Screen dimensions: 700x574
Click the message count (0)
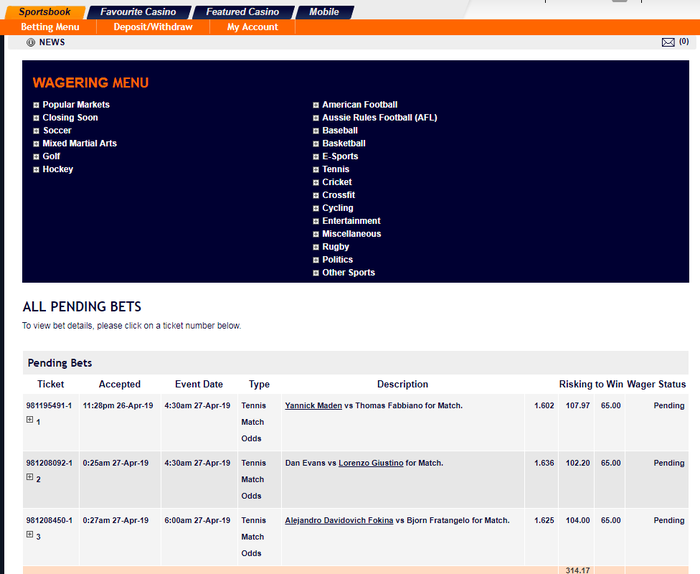[x=684, y=42]
